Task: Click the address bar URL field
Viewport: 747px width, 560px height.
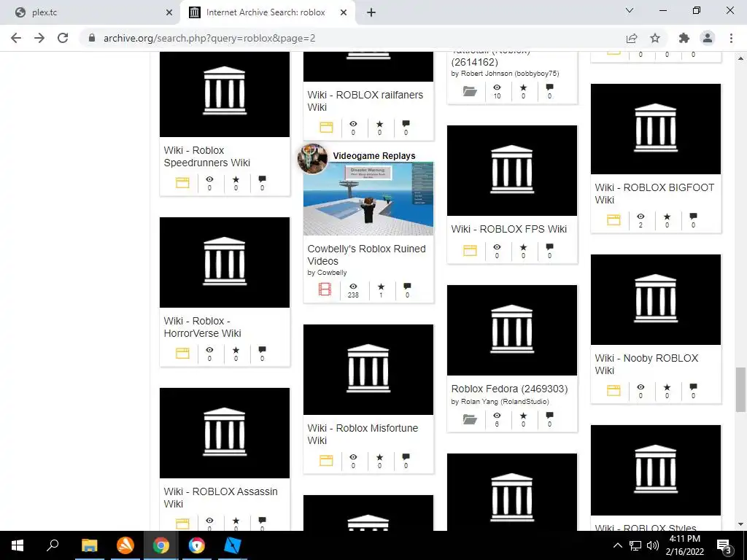Action: point(352,38)
